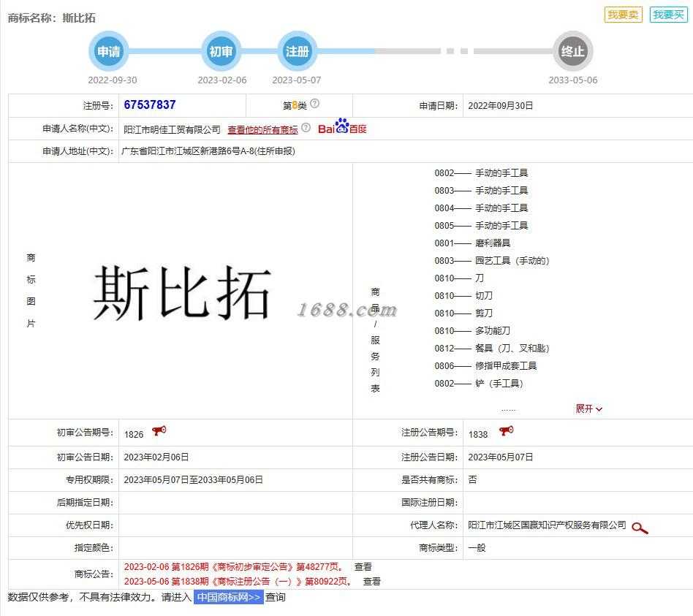693x616 pixels.
Task: Select address 广东省阳江市江城区新港路6号A-8
Action: pos(208,151)
